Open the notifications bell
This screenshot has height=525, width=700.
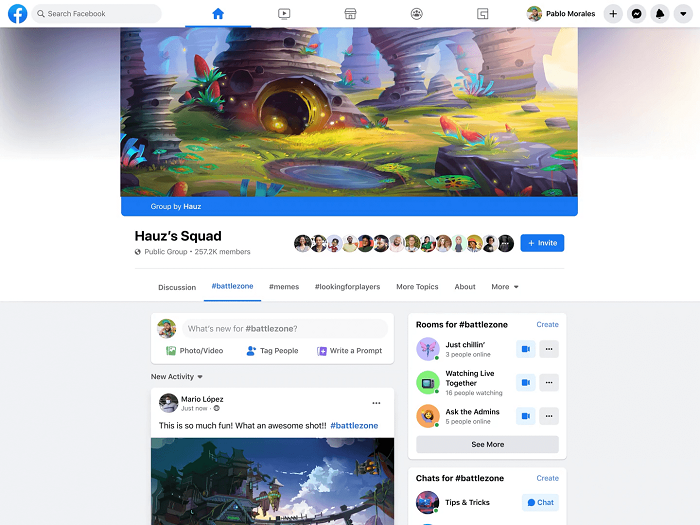(660, 14)
